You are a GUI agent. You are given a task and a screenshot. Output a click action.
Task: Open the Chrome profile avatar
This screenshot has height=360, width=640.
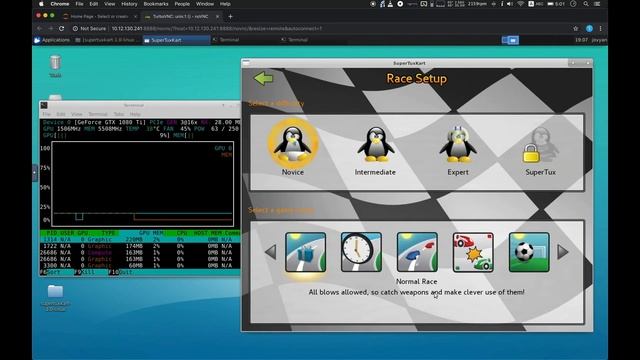pos(589,29)
